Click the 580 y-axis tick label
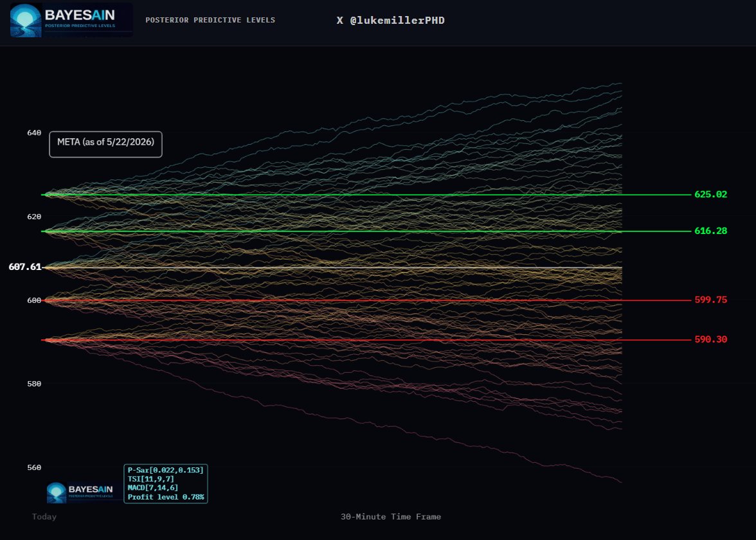 (x=34, y=384)
